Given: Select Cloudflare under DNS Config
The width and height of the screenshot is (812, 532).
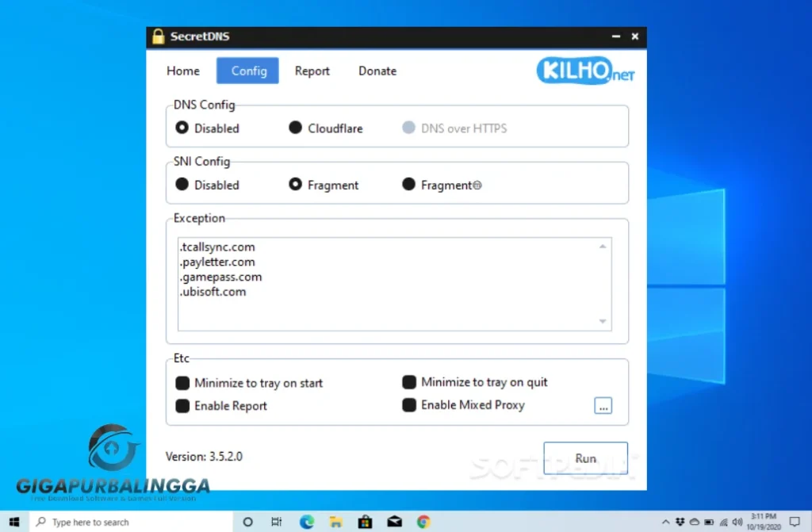Looking at the screenshot, I should point(295,128).
